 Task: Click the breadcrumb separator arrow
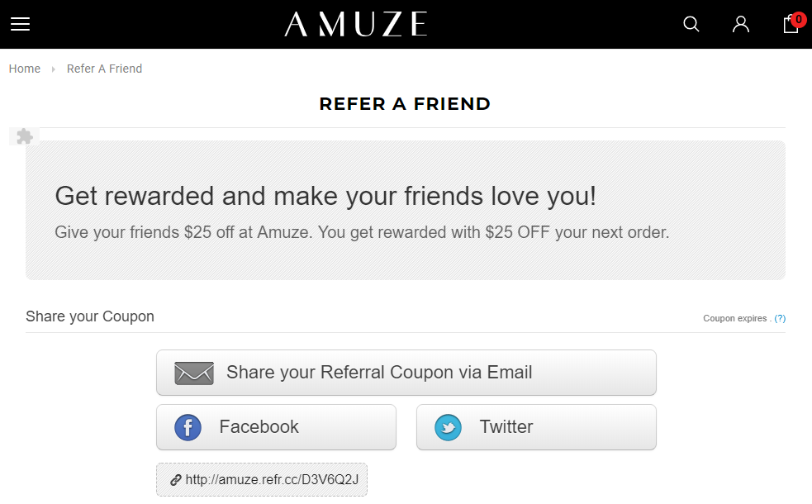point(54,69)
